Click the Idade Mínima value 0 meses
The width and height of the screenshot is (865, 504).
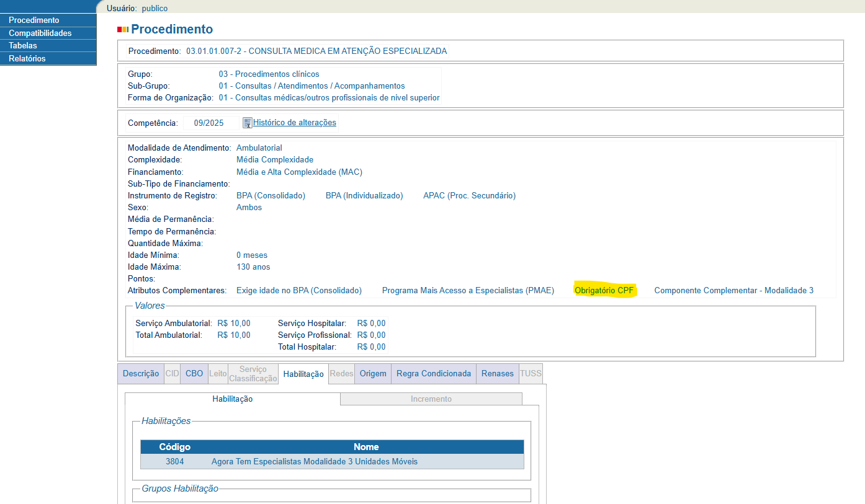click(252, 255)
